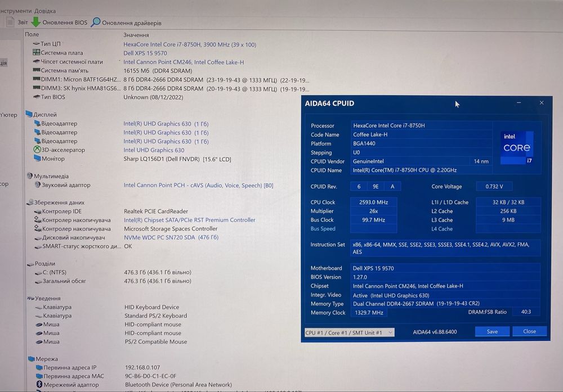Click the magnifier driver update icon

click(x=96, y=22)
